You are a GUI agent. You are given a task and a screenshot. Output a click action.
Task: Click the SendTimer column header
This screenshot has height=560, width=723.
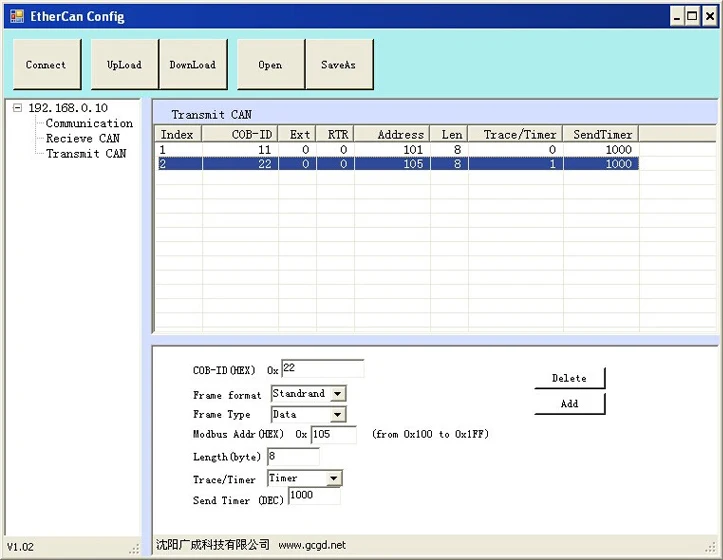click(601, 134)
